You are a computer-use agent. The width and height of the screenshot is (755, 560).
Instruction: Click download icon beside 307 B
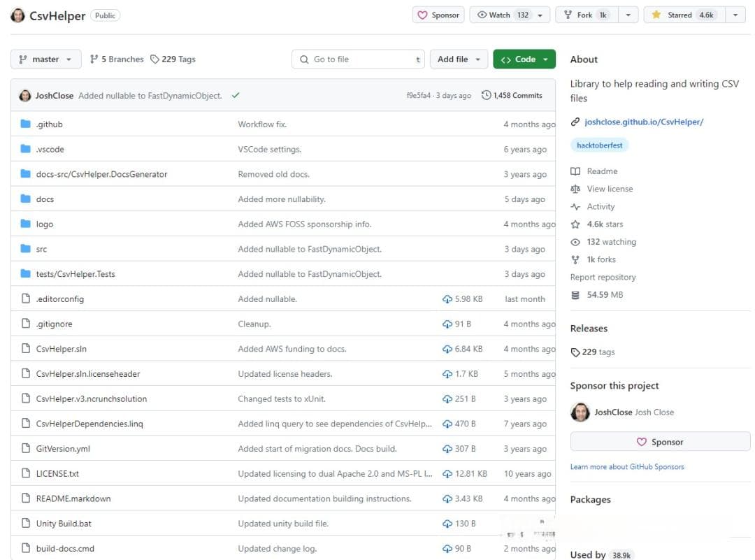pyautogui.click(x=447, y=449)
